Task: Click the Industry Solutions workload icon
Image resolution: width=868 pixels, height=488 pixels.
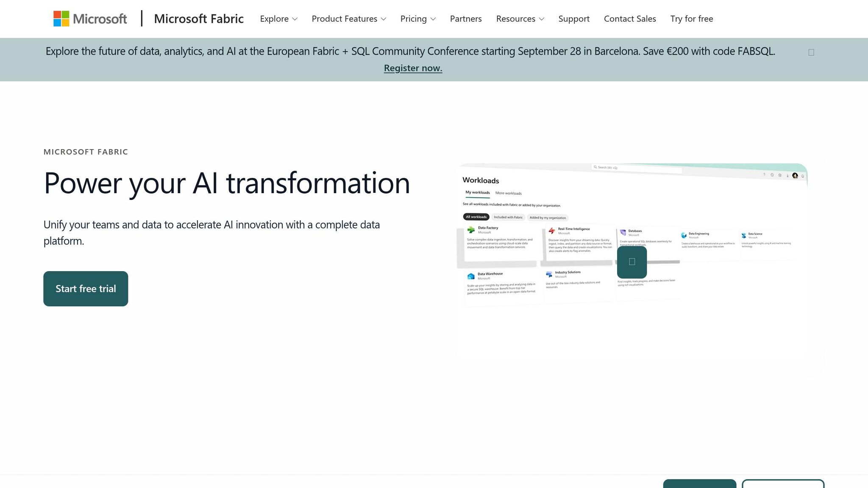Action: click(x=549, y=274)
